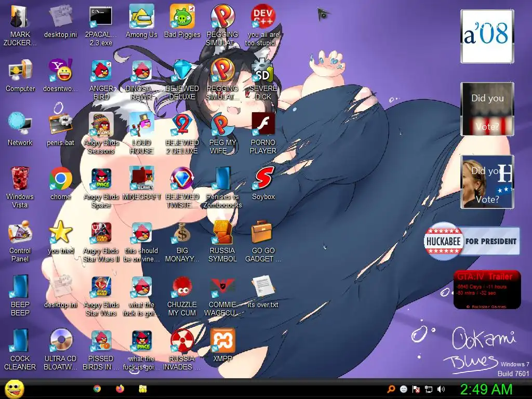Screen dimensions: 532x399
Task: Open the smiley face Start button
Action: click(14, 389)
